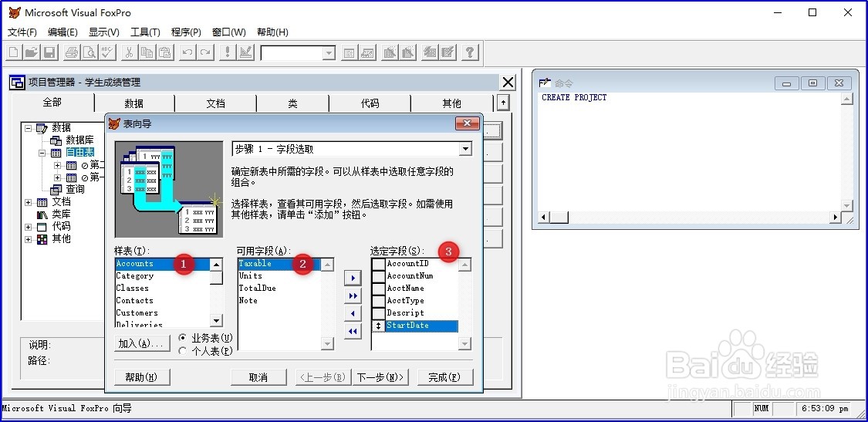Remove all fields with double left arrow
Viewport: 868px width, 422px height.
[x=352, y=332]
